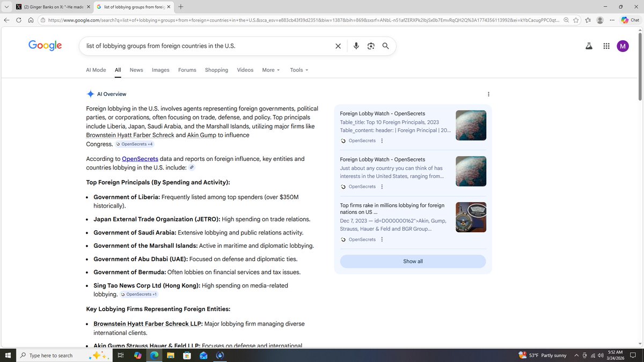View site information lock icon

click(42, 20)
